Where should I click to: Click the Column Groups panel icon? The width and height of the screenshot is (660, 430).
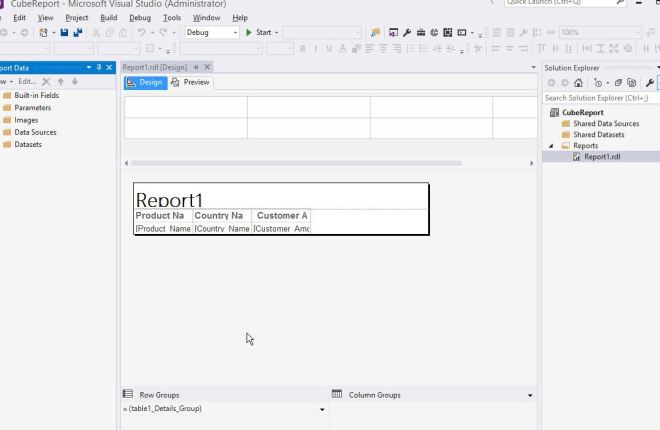coord(337,395)
